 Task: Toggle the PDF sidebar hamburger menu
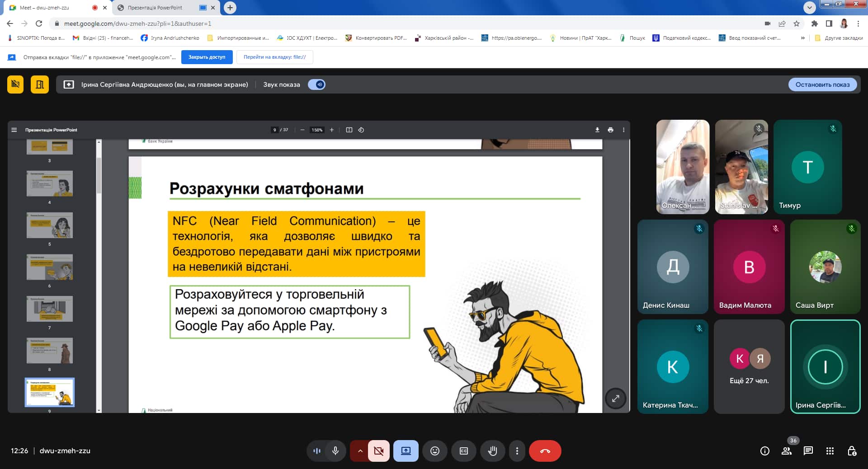click(x=14, y=130)
